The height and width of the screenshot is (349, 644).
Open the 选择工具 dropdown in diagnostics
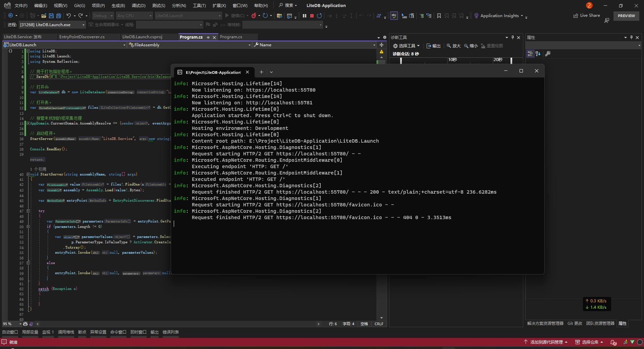(x=406, y=46)
